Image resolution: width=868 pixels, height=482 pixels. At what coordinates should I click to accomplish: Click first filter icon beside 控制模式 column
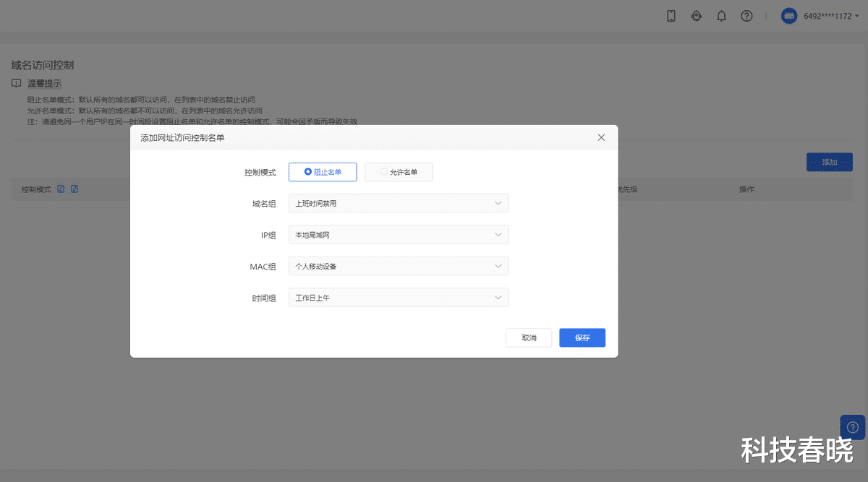61,189
